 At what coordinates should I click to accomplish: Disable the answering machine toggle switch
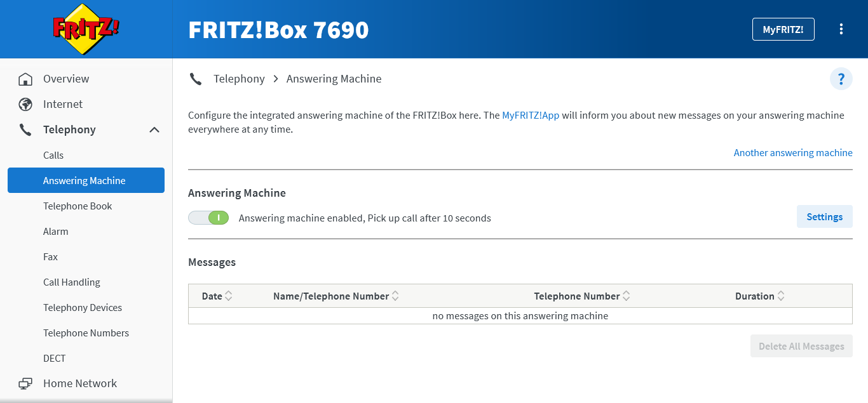pyautogui.click(x=208, y=218)
